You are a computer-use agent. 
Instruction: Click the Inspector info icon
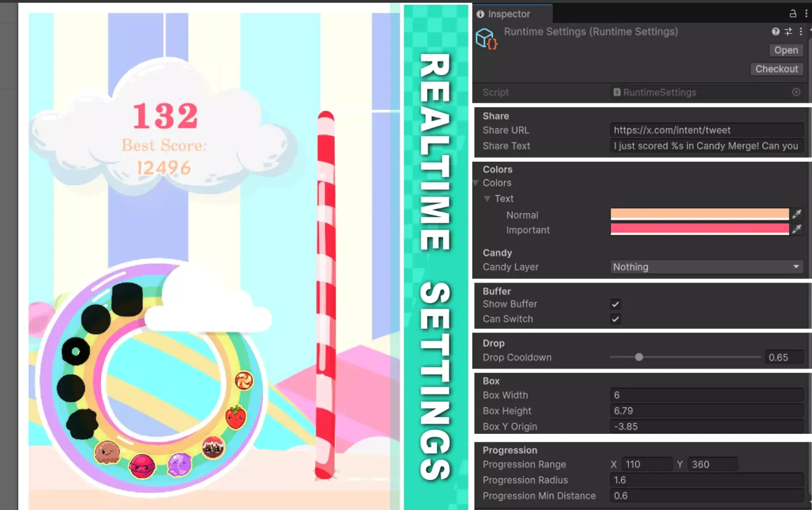click(x=480, y=14)
